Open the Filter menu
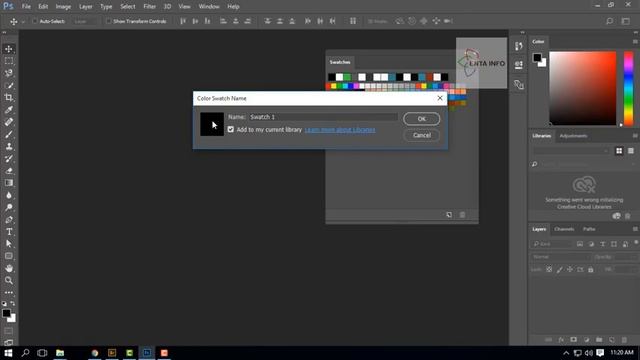The height and width of the screenshot is (360, 640). click(149, 7)
